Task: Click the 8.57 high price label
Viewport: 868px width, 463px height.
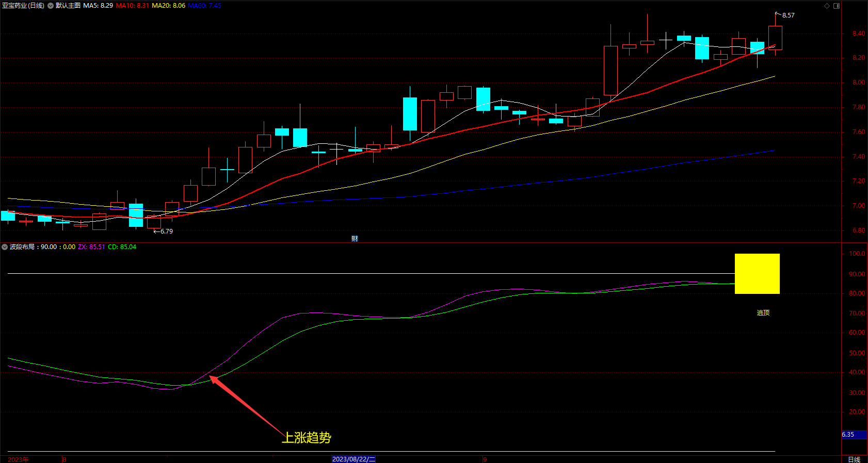Action: (x=788, y=15)
